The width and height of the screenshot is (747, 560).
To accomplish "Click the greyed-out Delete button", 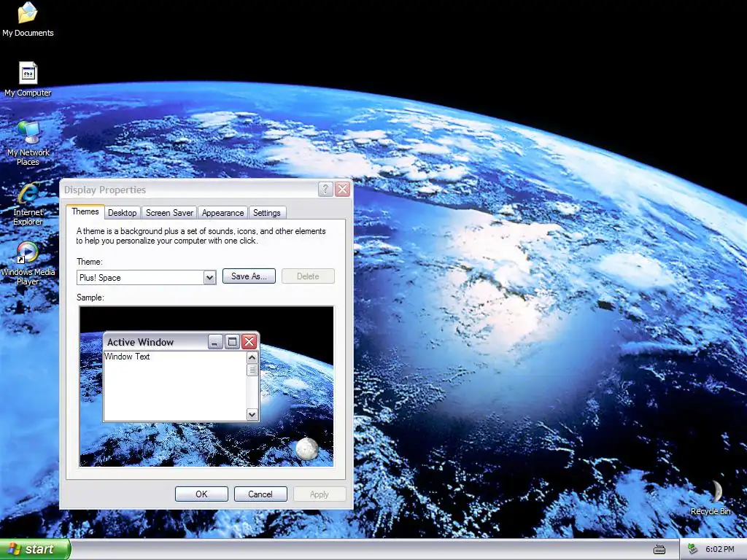I will 308,276.
